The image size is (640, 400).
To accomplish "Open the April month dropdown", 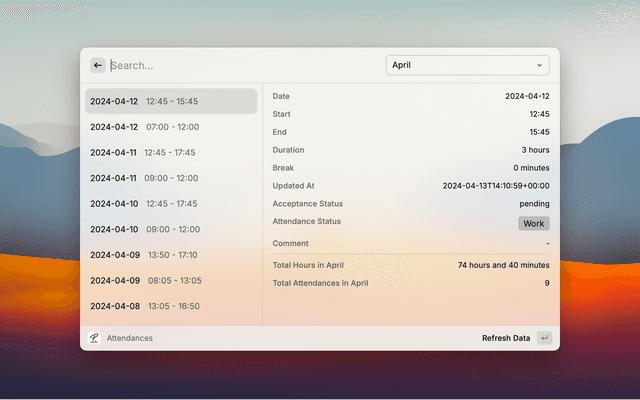I will (467, 65).
